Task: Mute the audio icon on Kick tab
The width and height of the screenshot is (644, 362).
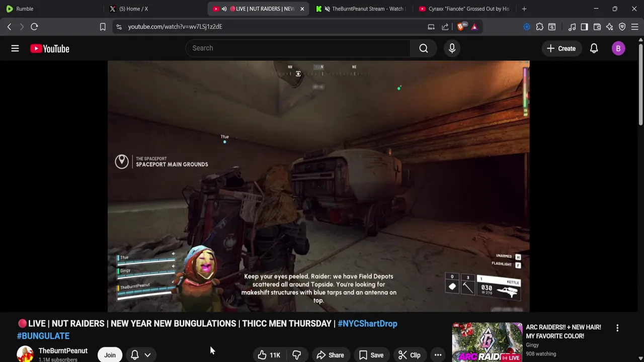Action: 328,9
